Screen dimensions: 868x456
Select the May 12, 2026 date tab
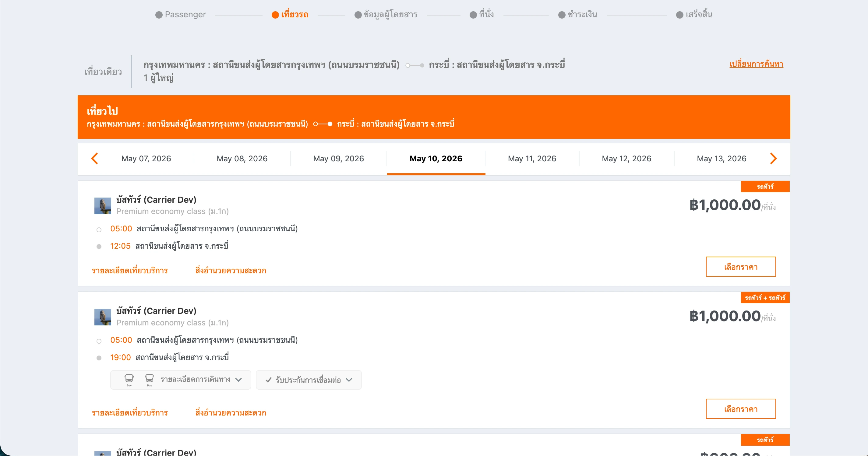click(x=626, y=159)
